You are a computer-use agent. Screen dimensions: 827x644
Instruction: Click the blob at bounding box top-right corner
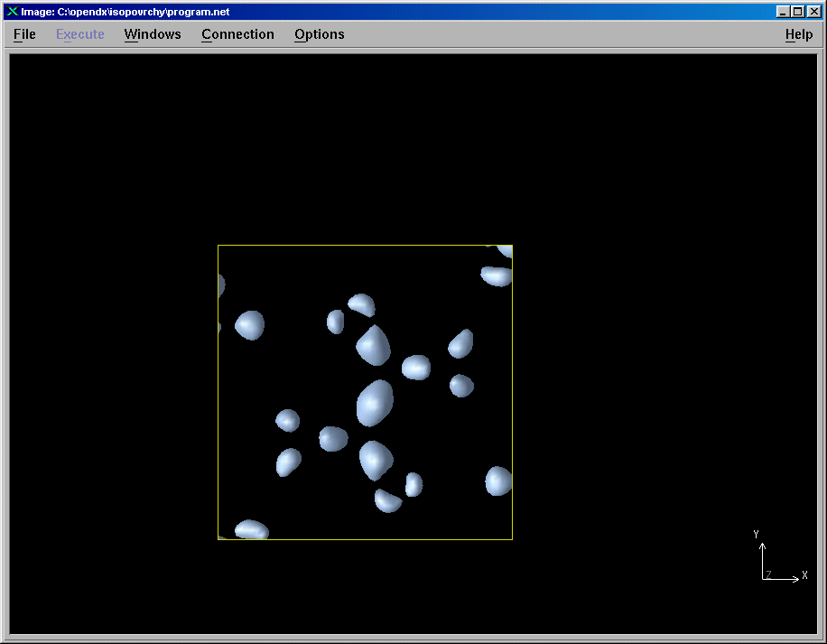pyautogui.click(x=506, y=251)
